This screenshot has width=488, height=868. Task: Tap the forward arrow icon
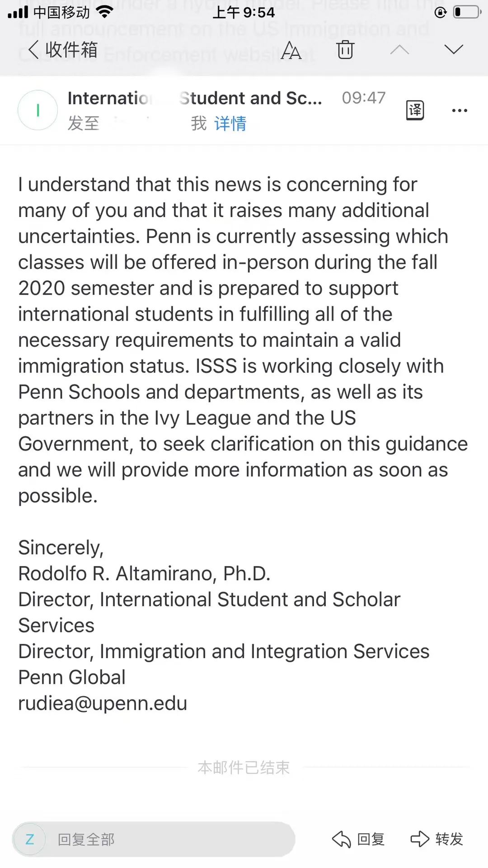[x=419, y=839]
